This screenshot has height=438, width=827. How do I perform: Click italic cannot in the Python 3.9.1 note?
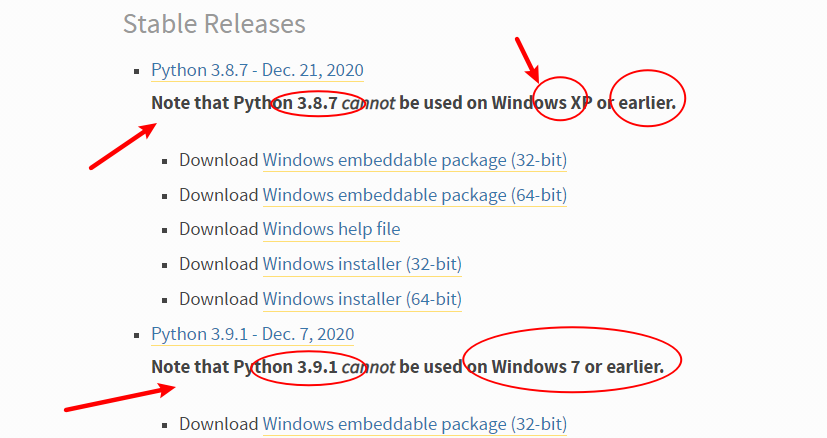[x=368, y=367]
